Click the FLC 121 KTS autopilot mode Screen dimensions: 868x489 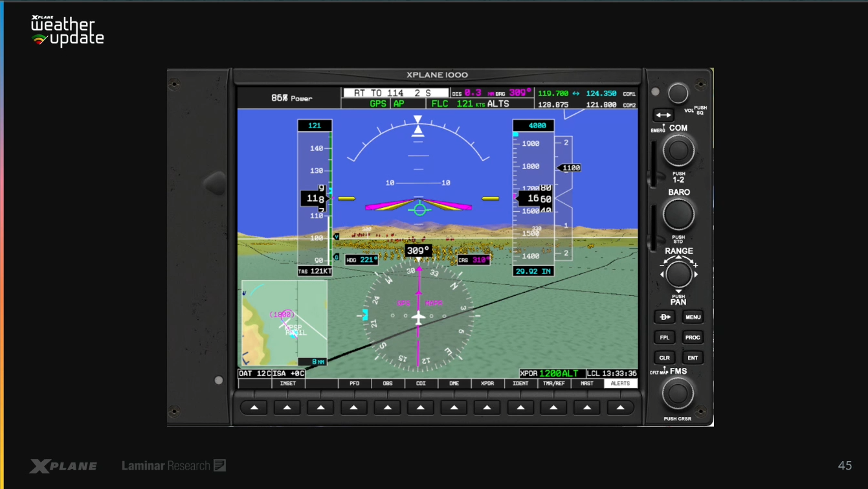coord(457,104)
